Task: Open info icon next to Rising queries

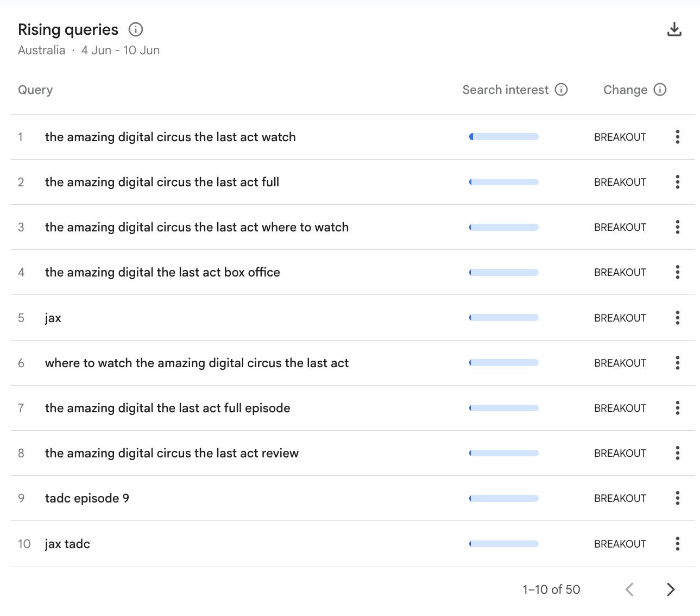Action: [136, 29]
